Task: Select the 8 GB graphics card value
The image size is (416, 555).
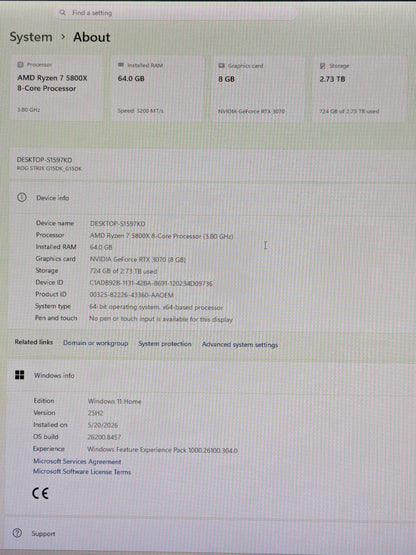Action: 227,79
